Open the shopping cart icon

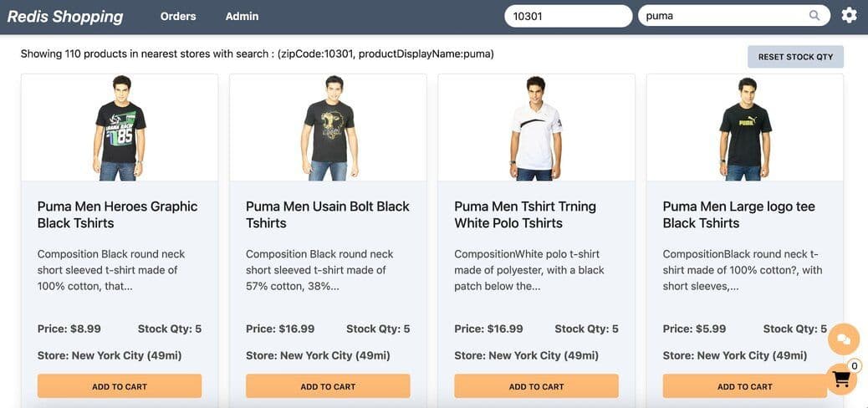pos(841,379)
